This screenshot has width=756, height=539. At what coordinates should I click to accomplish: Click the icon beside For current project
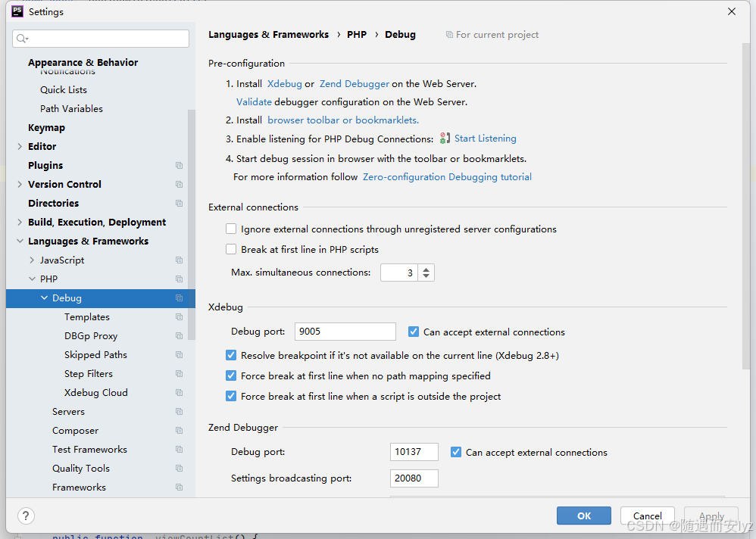point(449,35)
